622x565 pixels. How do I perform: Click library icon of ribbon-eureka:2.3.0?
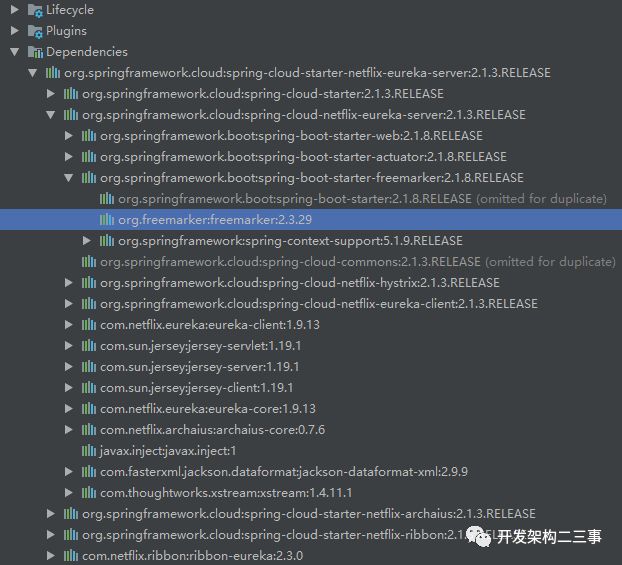tap(71, 555)
